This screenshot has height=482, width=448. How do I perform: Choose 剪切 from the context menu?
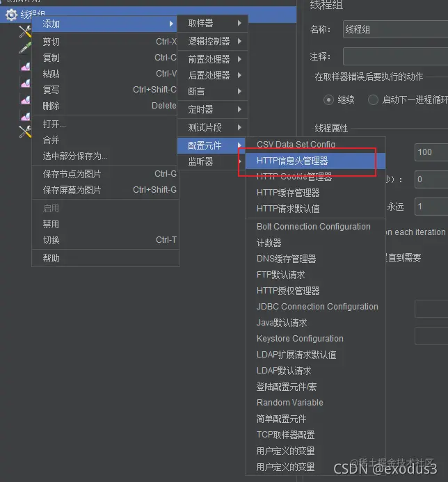(x=106, y=42)
